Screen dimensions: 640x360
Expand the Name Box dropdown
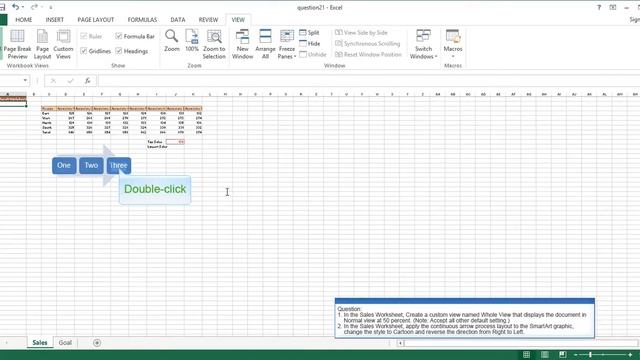coord(25,80)
